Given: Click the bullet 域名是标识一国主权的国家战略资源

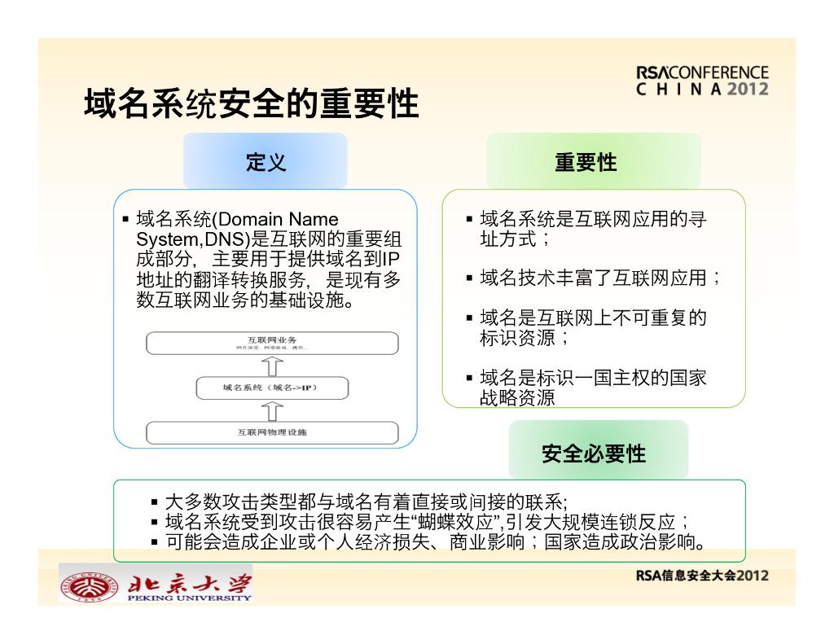Looking at the screenshot, I should click(x=593, y=388).
